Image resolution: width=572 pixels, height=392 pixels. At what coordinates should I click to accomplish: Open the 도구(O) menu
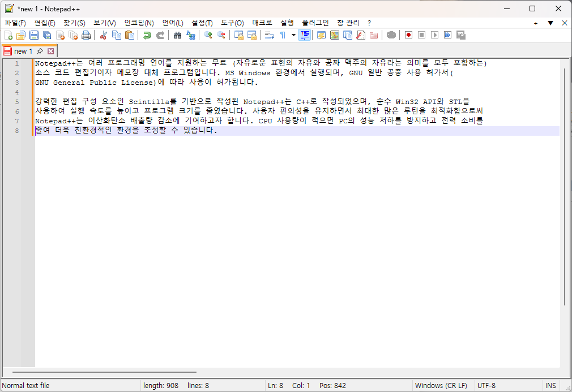[x=232, y=23]
